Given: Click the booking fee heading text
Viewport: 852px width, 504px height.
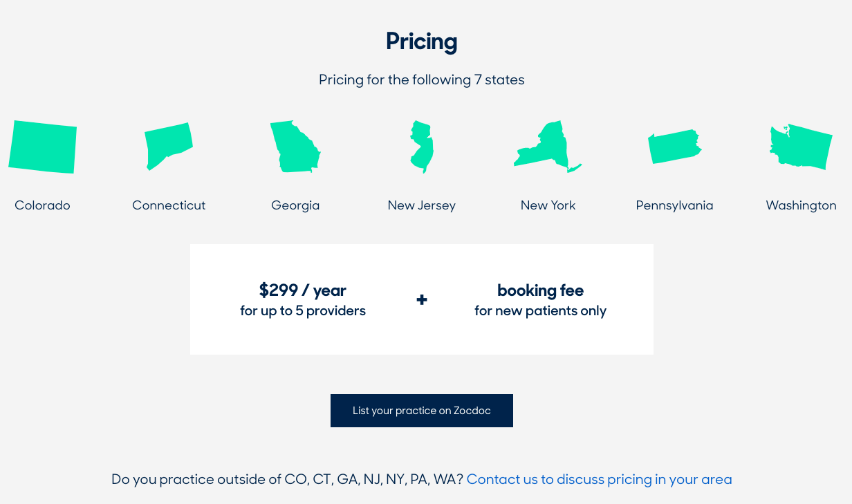Looking at the screenshot, I should [x=540, y=290].
